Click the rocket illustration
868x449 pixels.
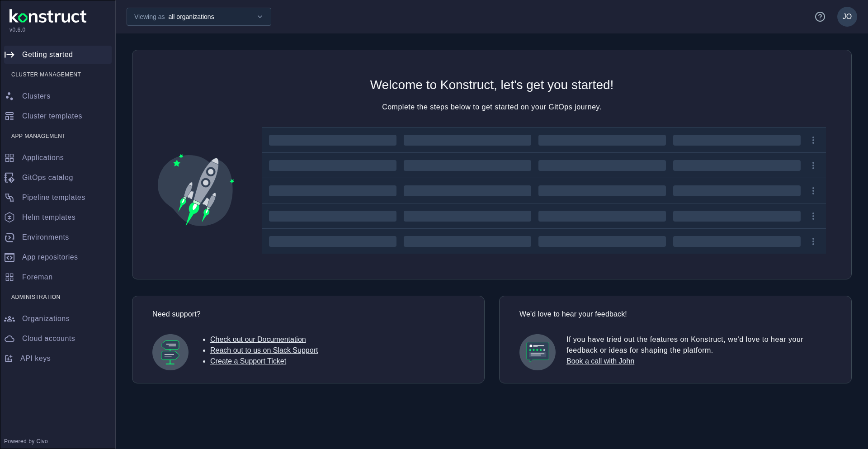click(196, 190)
